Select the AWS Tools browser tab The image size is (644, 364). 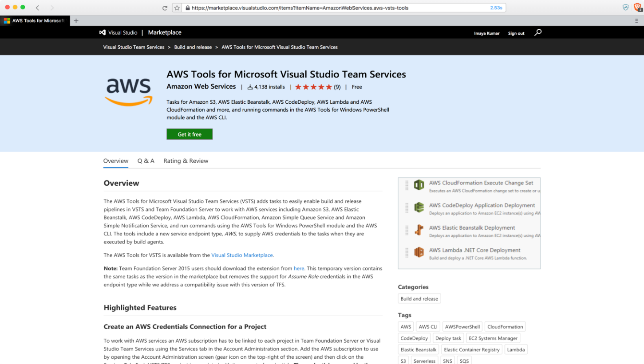coord(35,21)
